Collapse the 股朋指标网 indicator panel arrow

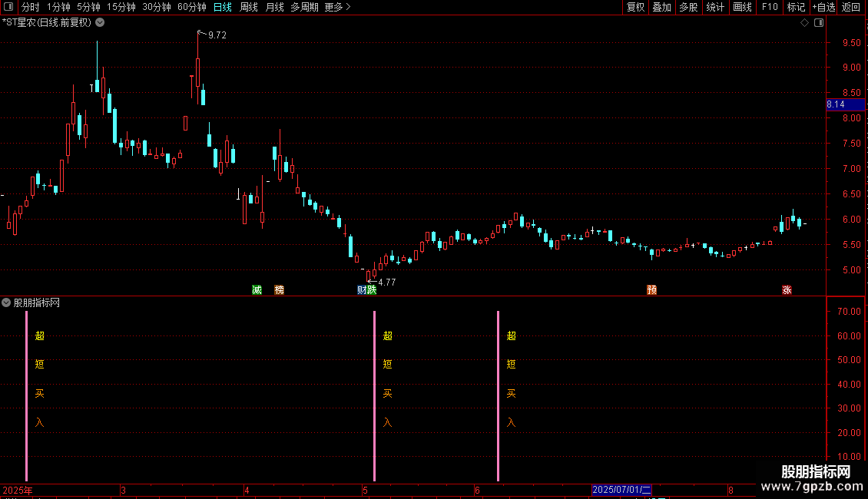coord(6,302)
